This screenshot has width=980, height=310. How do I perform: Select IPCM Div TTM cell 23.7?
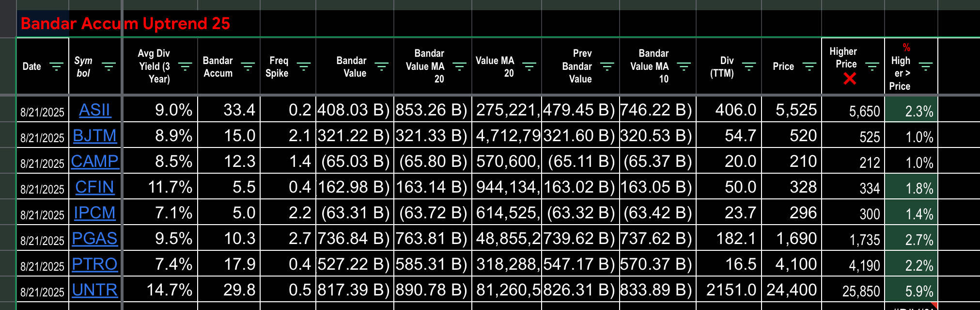tap(729, 212)
